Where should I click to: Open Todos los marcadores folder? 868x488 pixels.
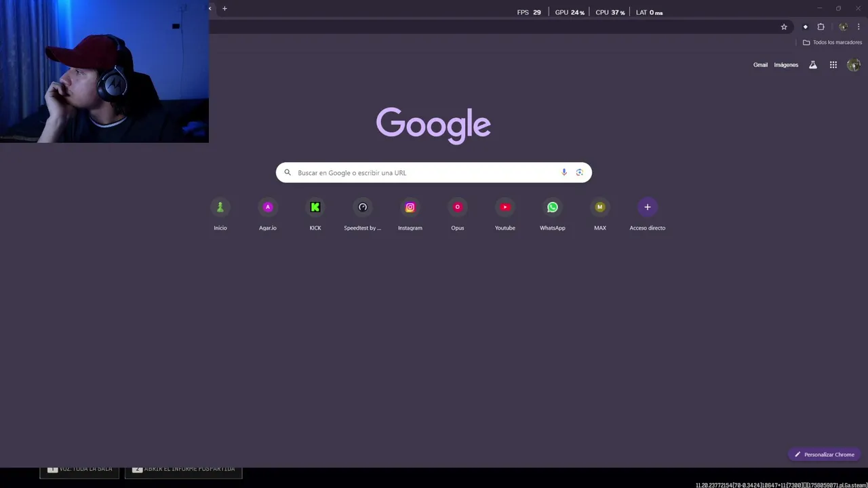point(832,42)
